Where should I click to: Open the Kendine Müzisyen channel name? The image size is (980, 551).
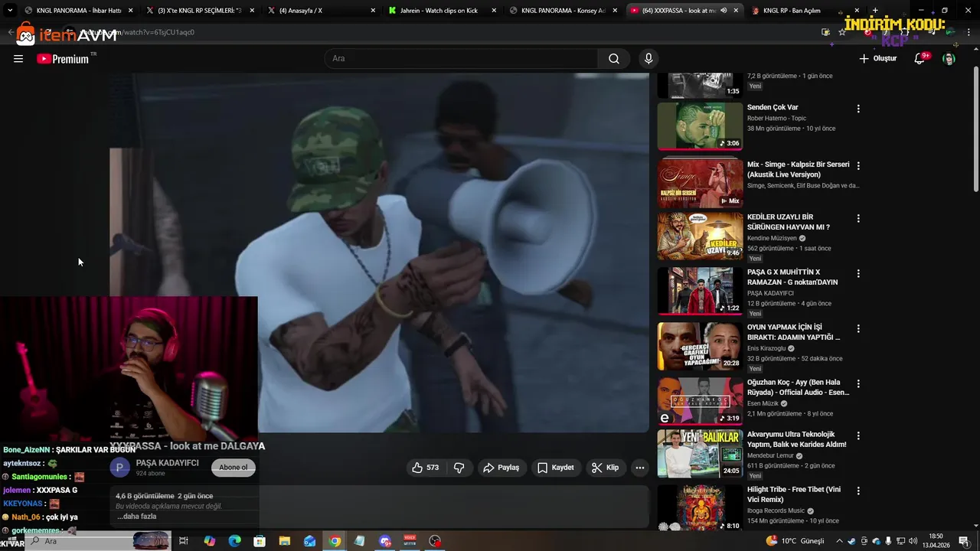772,238
